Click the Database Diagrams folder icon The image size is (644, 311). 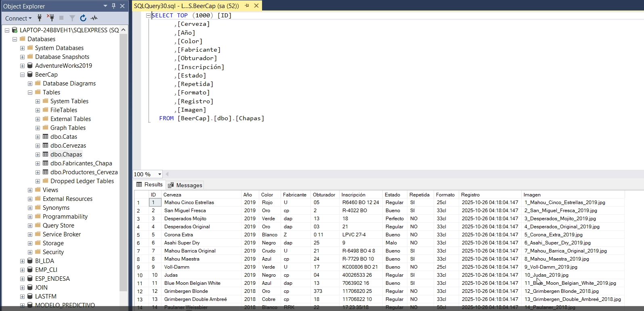tap(38, 83)
